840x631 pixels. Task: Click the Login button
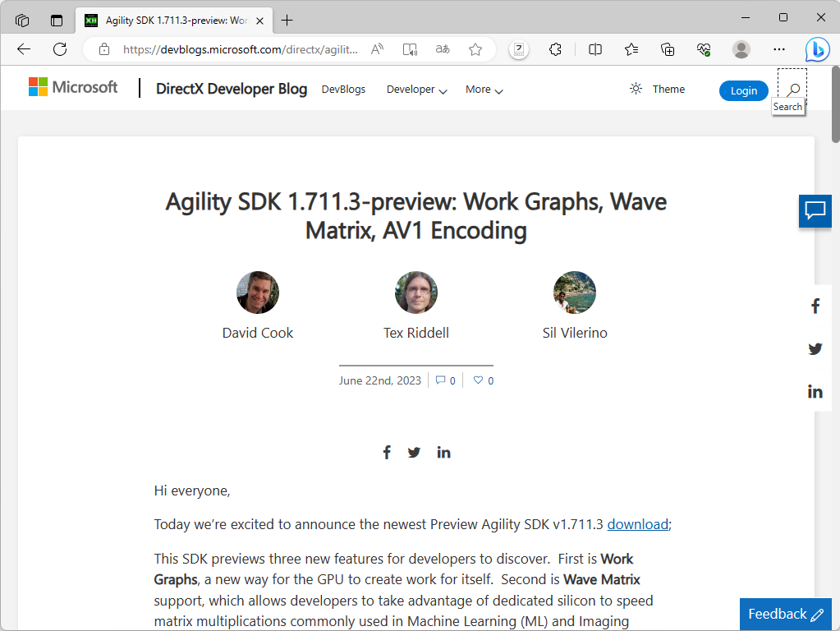pos(744,90)
